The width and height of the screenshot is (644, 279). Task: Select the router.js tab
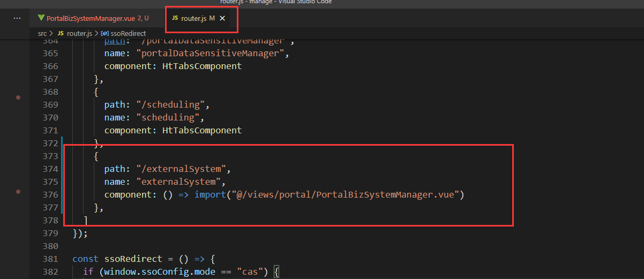point(194,18)
